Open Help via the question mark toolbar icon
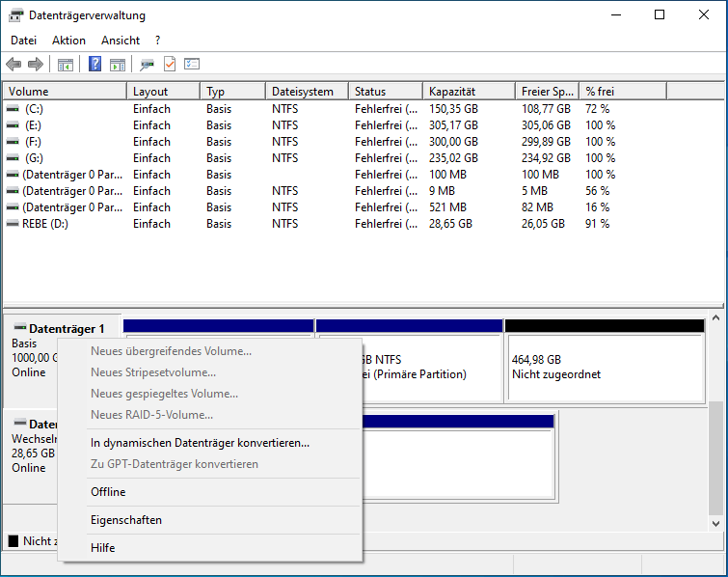 pos(95,65)
